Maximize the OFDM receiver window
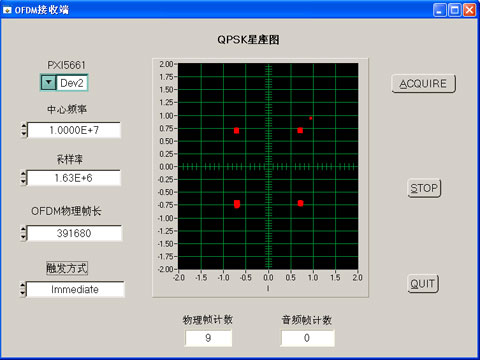 (x=455, y=10)
